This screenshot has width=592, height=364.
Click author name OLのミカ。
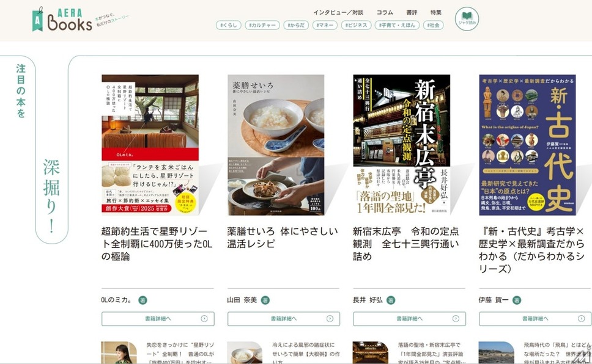pyautogui.click(x=116, y=300)
